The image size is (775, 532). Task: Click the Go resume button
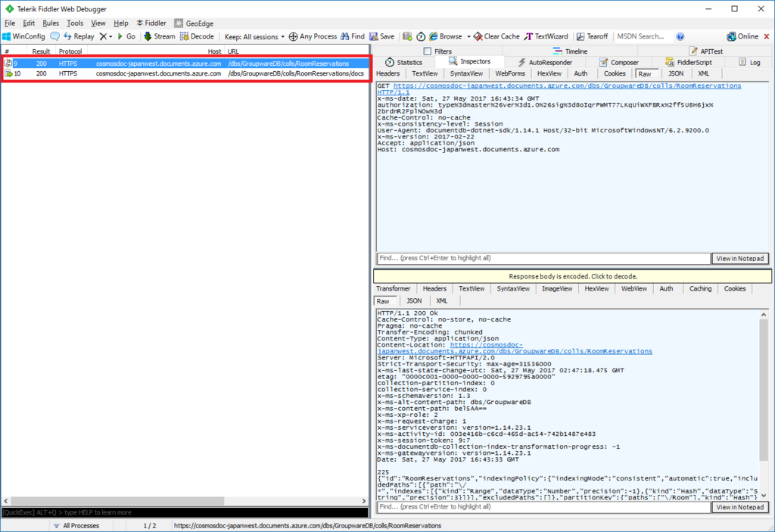click(x=126, y=36)
